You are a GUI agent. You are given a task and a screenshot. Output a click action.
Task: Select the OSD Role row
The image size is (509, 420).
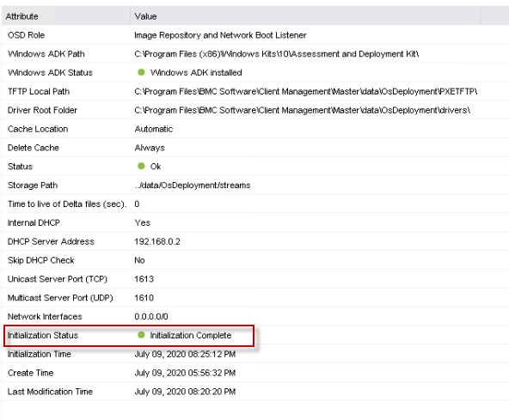tap(255, 35)
